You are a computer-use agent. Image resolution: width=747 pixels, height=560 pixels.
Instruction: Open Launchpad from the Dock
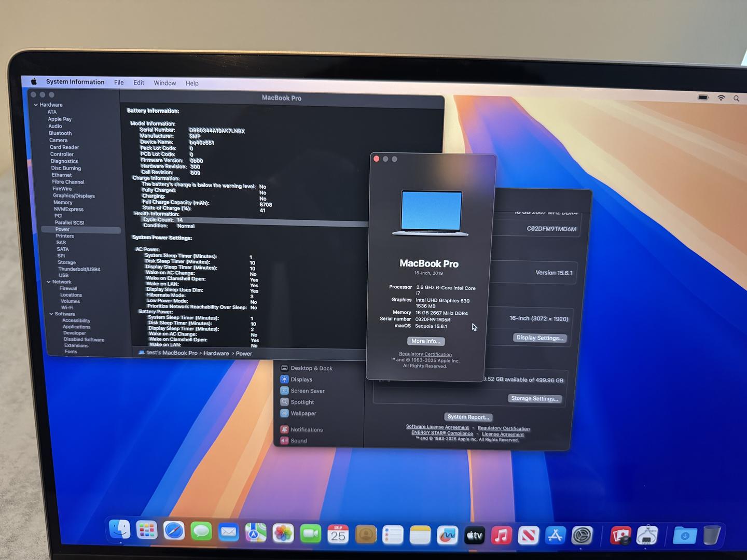tap(147, 530)
